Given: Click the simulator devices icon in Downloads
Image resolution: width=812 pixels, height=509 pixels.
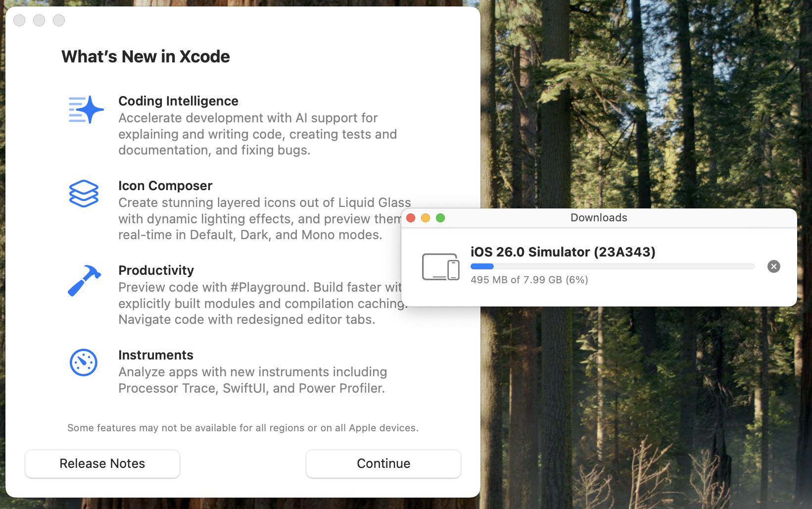Looking at the screenshot, I should 440,266.
